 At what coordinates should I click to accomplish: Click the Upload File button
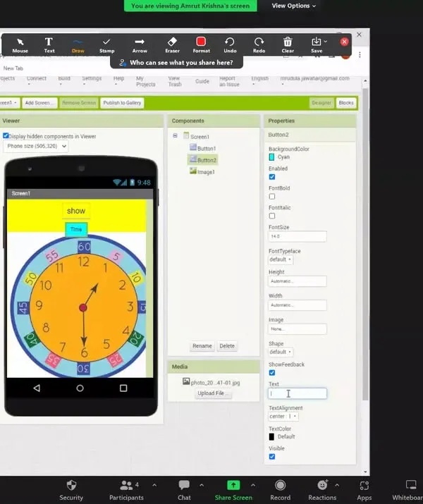(x=213, y=393)
